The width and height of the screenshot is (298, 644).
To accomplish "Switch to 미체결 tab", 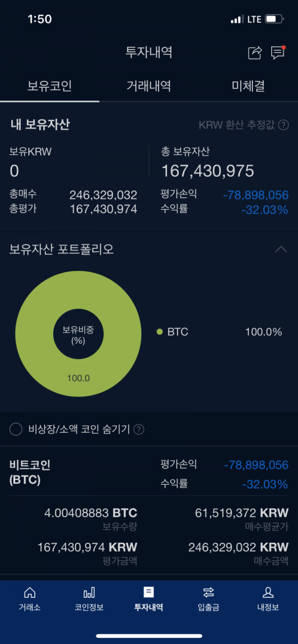I will click(x=248, y=86).
